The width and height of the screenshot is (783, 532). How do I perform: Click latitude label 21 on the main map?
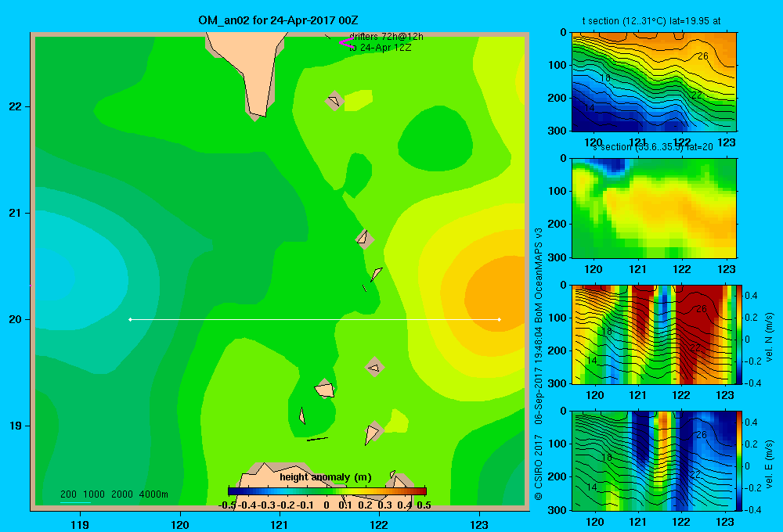[x=16, y=213]
